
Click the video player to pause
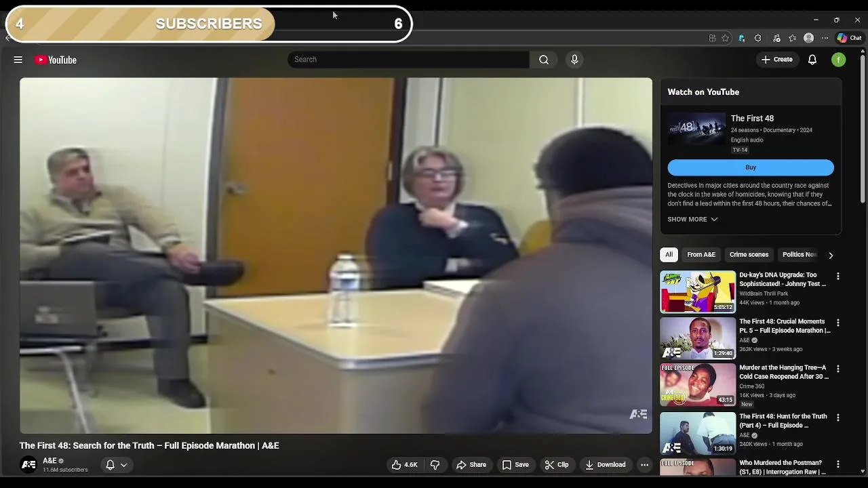tap(336, 256)
